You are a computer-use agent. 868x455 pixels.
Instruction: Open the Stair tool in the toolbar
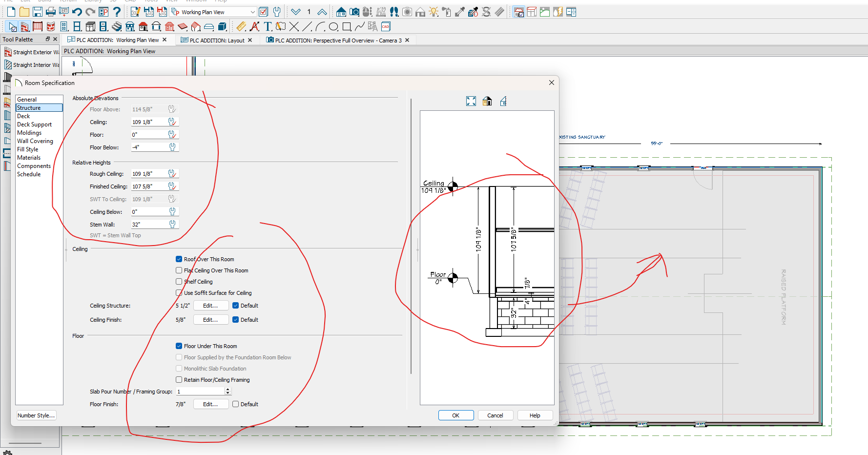pyautogui.click(x=117, y=26)
